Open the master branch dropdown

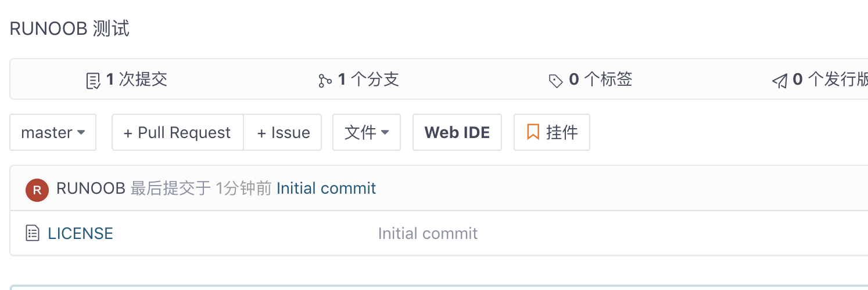tap(53, 133)
